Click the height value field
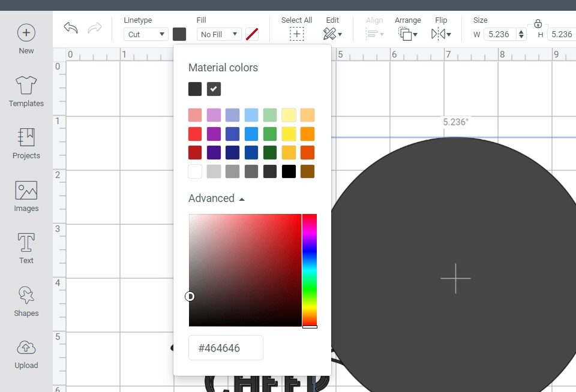The width and height of the screenshot is (576, 392). 562,34
